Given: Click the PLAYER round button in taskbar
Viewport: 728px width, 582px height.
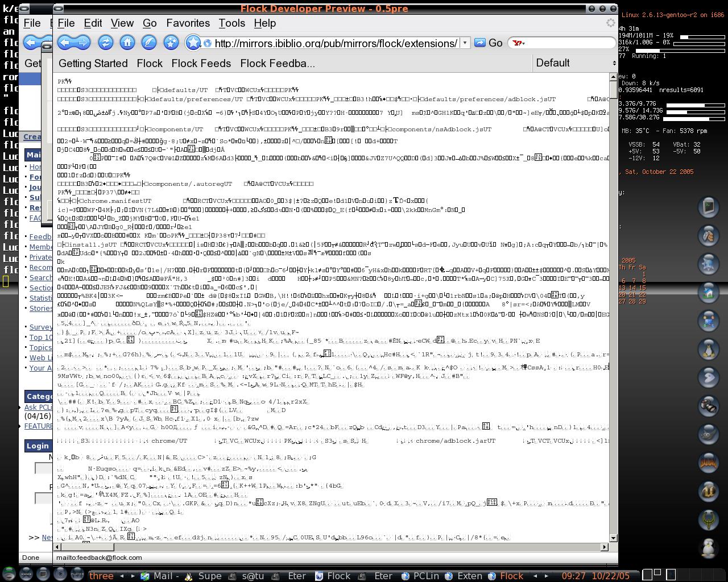Looking at the screenshot, I should (77, 574).
